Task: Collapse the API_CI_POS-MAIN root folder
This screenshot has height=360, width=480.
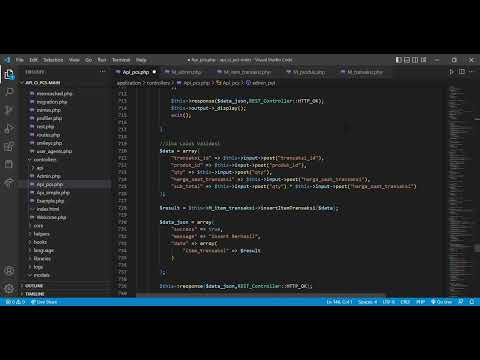Action: click(42, 83)
